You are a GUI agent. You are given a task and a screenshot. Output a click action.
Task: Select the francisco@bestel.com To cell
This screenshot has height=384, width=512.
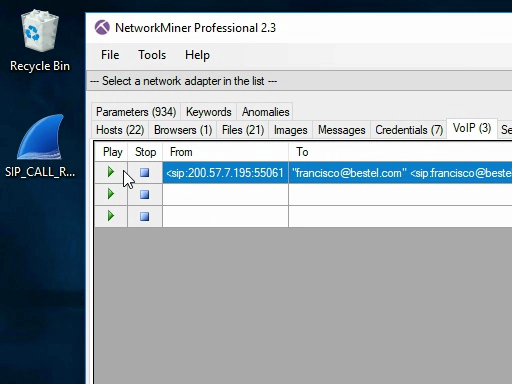(x=400, y=173)
